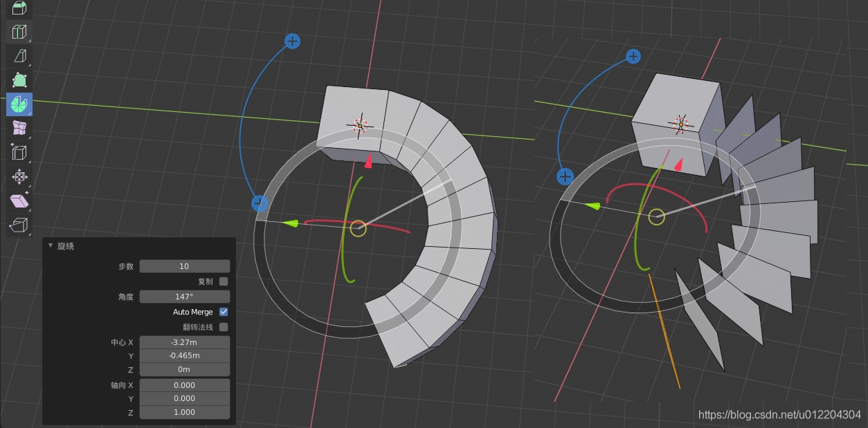
Task: Select the Edge Slide tool
Action: pos(19,152)
